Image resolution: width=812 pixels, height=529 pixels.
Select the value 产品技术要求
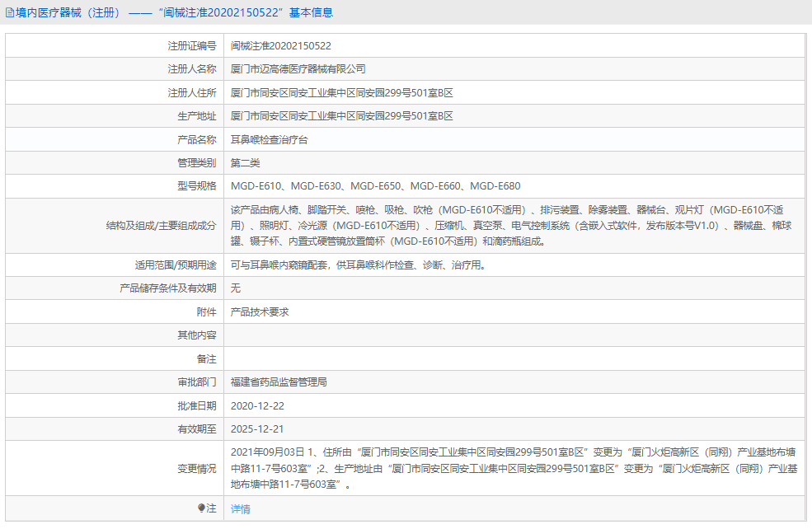260,312
